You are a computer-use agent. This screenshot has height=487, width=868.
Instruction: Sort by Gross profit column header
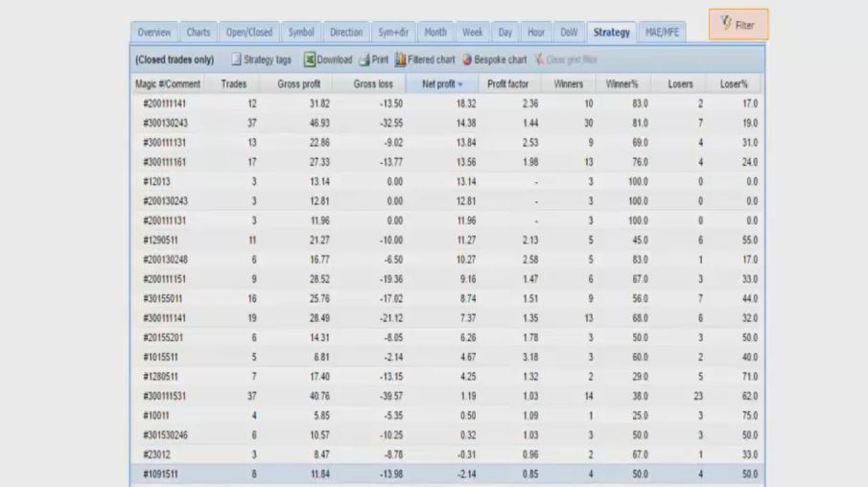(x=298, y=84)
